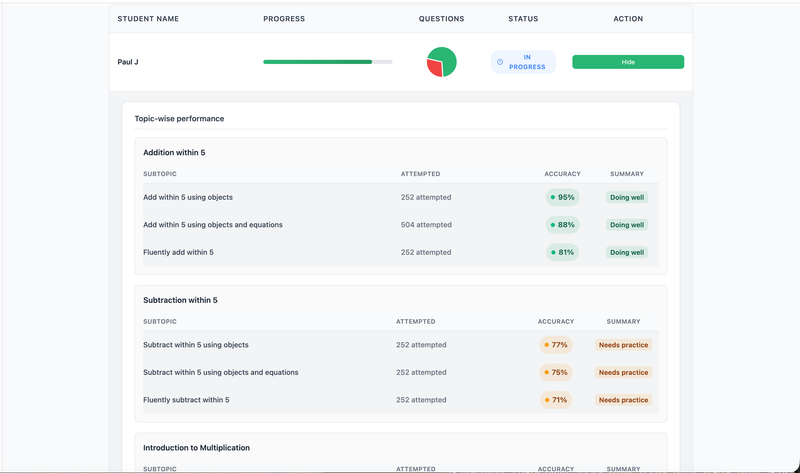The image size is (800, 473).
Task: Click the In Progress status badge
Action: pos(523,62)
